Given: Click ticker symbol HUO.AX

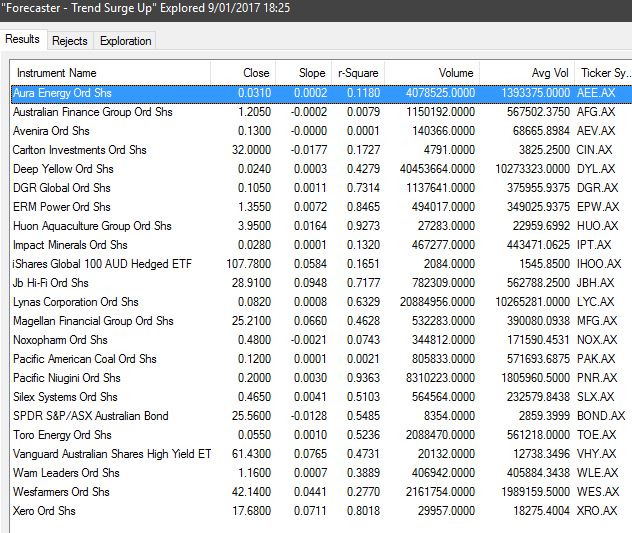Looking at the screenshot, I should click(x=597, y=225).
